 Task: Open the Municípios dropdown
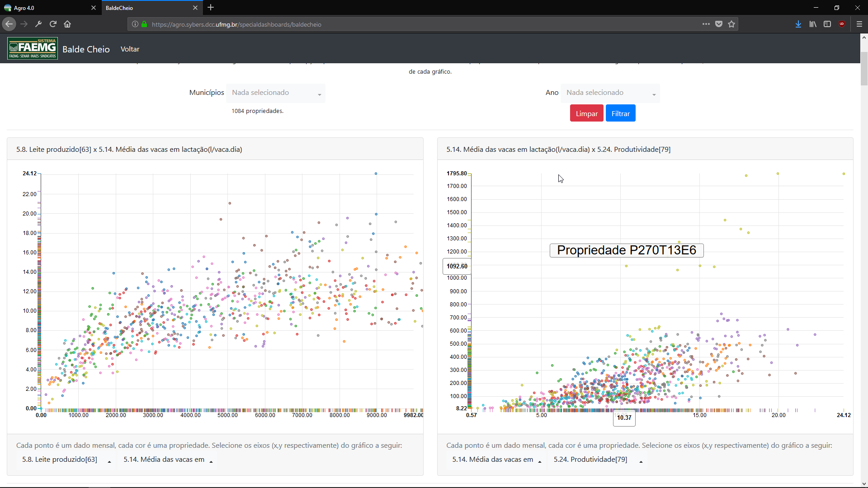[276, 93]
